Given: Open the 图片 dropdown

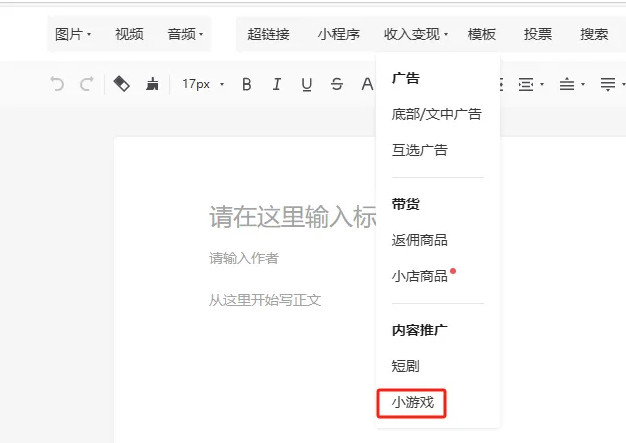Looking at the screenshot, I should point(73,34).
